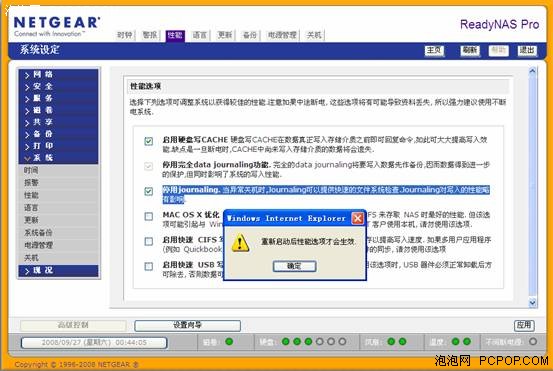The width and height of the screenshot is (553, 371).
Task: Click the 高级控制 button
Action: [73, 325]
